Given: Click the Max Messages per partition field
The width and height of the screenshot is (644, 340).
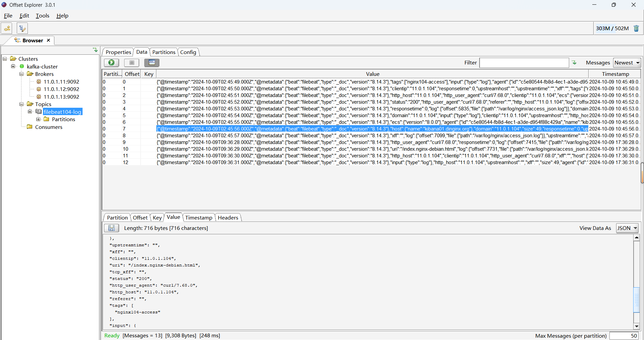Looking at the screenshot, I should (624, 336).
